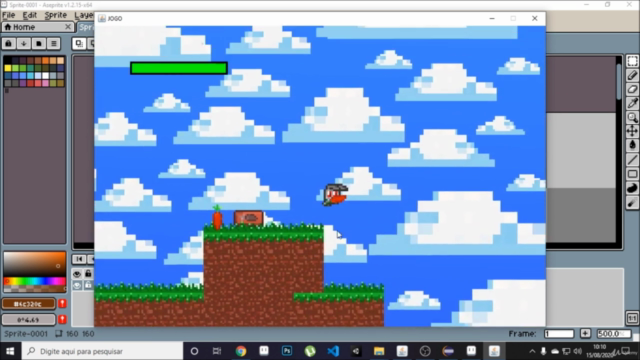The width and height of the screenshot is (640, 360).
Task: Click the taskbar search box
Action: tap(101, 351)
